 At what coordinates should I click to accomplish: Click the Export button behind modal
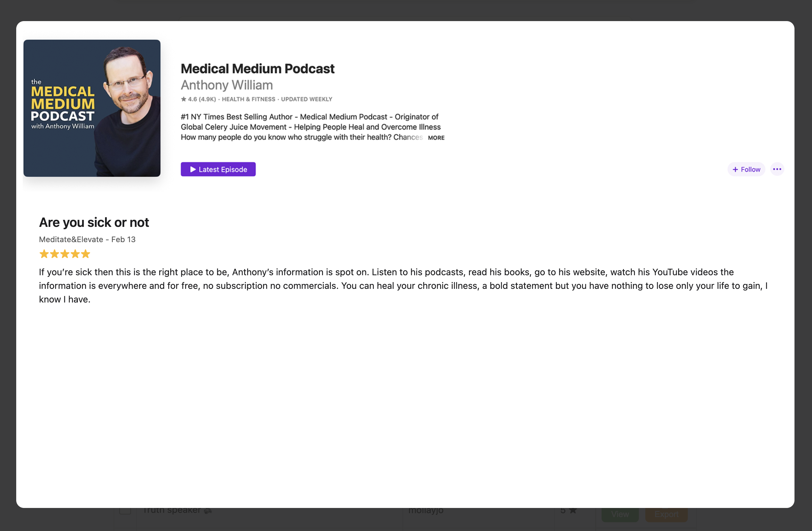point(666,514)
